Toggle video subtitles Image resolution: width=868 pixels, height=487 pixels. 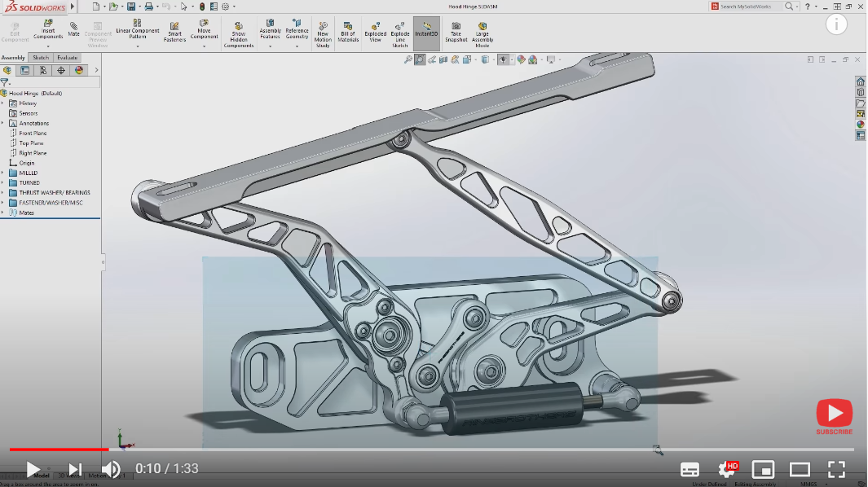[690, 470]
